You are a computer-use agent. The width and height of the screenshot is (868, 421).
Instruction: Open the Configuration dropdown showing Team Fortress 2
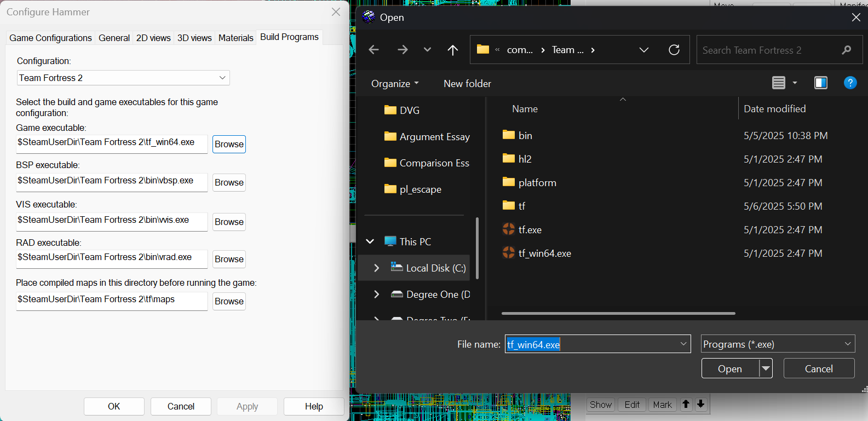[x=123, y=78]
